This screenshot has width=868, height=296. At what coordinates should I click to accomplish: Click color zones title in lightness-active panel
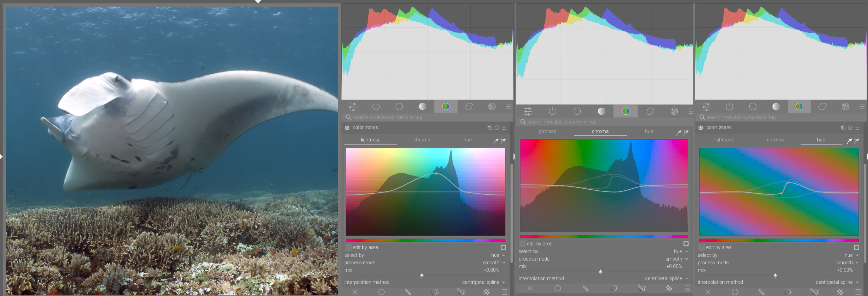coord(366,128)
